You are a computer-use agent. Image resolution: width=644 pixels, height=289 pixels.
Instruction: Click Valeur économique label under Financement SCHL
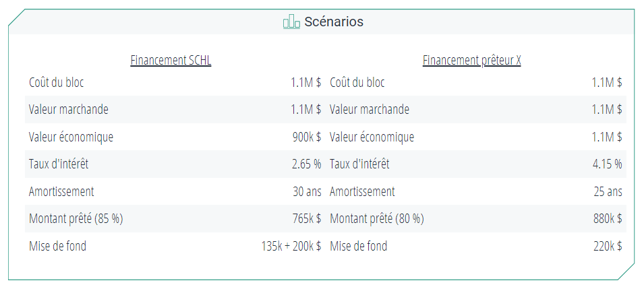coord(71,137)
